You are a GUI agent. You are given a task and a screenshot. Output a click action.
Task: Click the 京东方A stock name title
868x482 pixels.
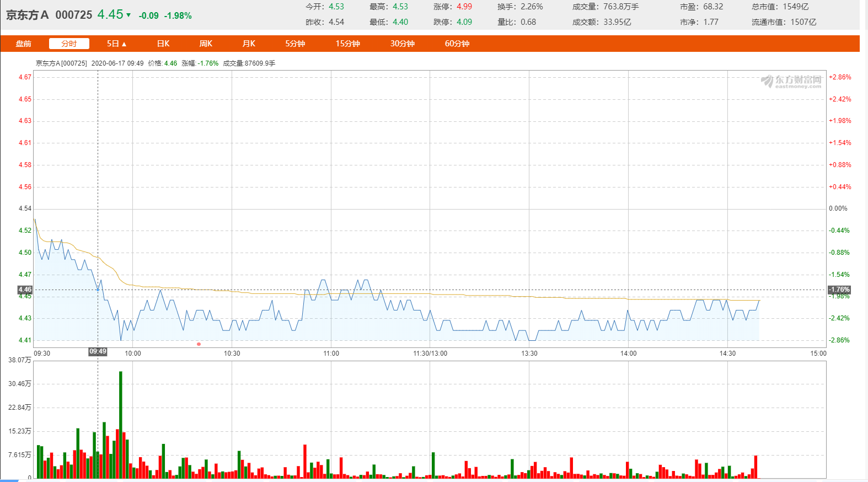coord(27,15)
